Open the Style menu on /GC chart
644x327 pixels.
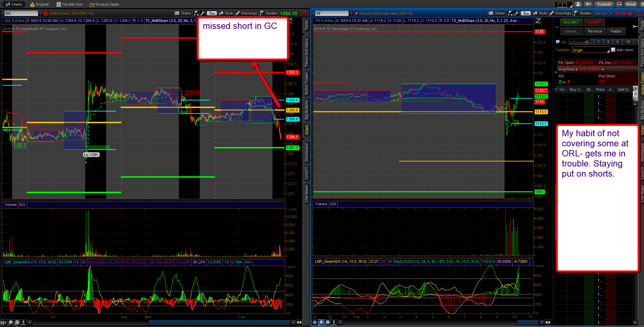click(x=226, y=13)
